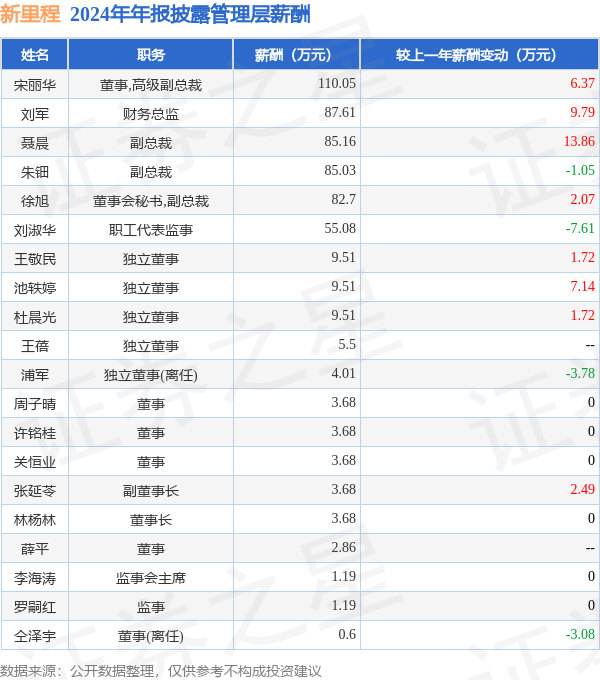Click change value 2.49
The height and width of the screenshot is (680, 600).
pyautogui.click(x=582, y=490)
